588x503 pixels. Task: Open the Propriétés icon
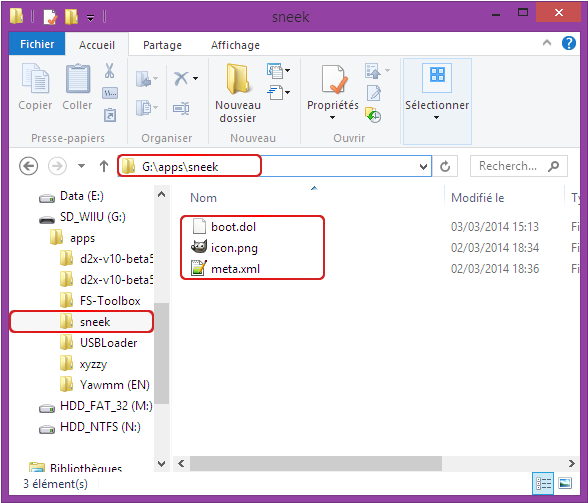point(334,79)
